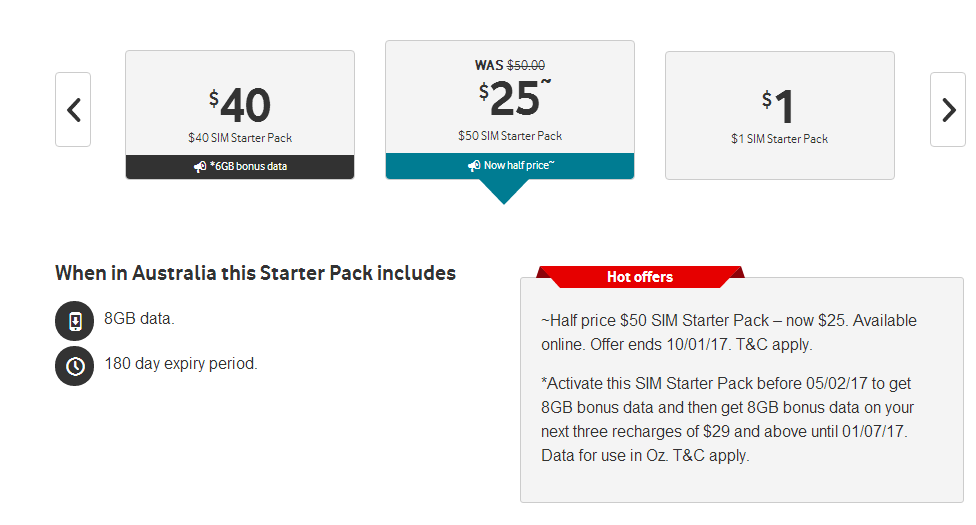Click the WAS $50.00 strikethrough price

pyautogui.click(x=510, y=65)
